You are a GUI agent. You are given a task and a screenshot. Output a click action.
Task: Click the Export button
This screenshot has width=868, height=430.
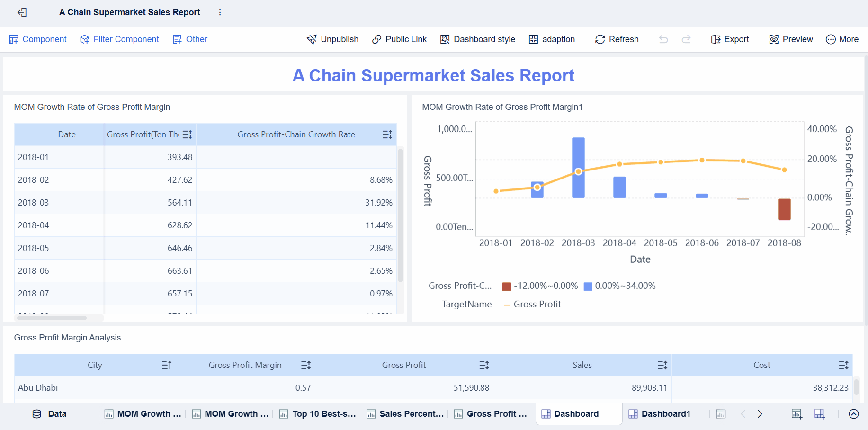coord(730,39)
